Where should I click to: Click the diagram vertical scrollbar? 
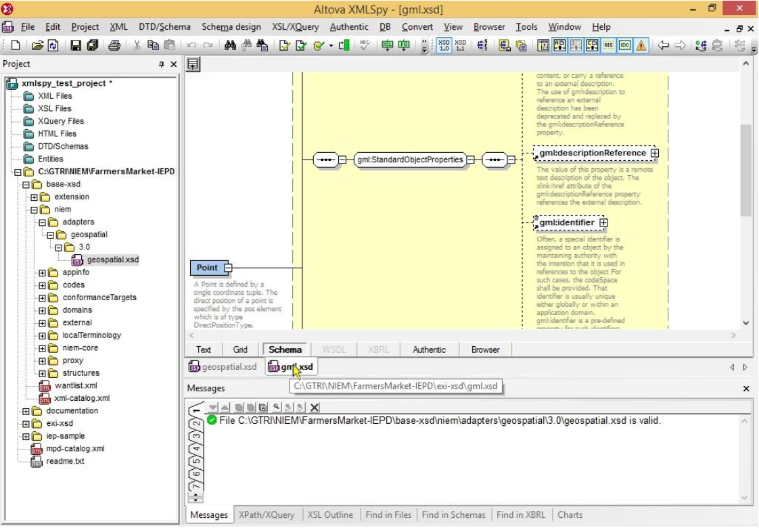pyautogui.click(x=746, y=169)
